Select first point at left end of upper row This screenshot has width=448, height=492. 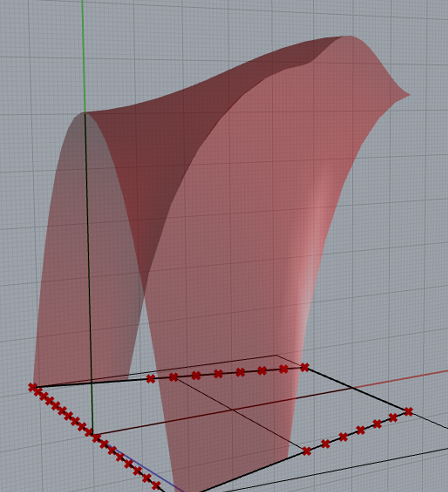151,379
